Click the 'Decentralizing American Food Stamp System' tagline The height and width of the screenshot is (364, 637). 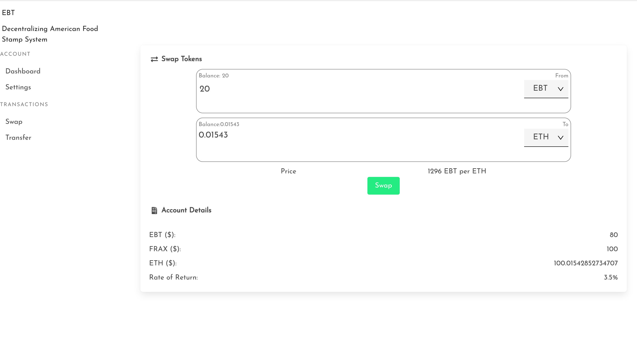(50, 34)
